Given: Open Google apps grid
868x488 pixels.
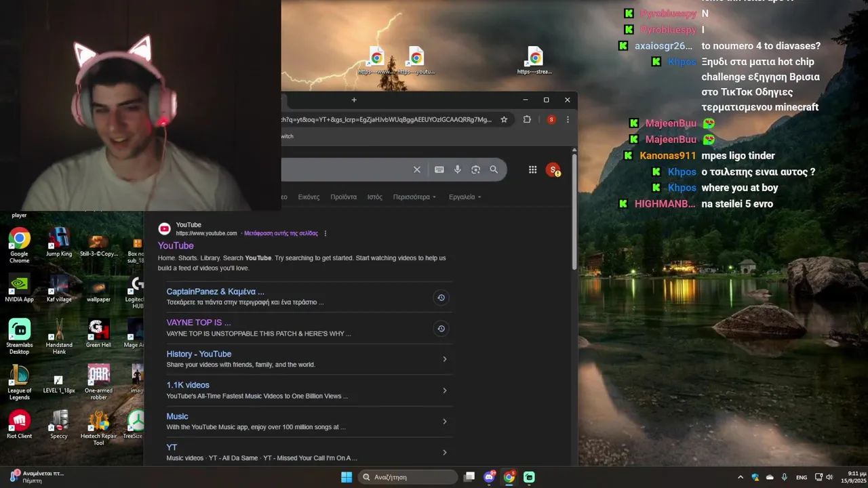Looking at the screenshot, I should 533,169.
